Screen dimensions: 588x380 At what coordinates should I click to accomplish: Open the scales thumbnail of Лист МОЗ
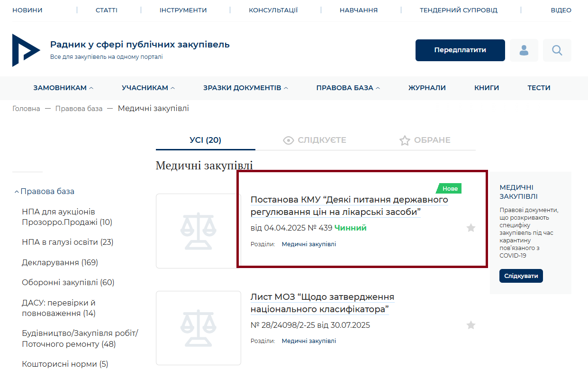click(198, 328)
